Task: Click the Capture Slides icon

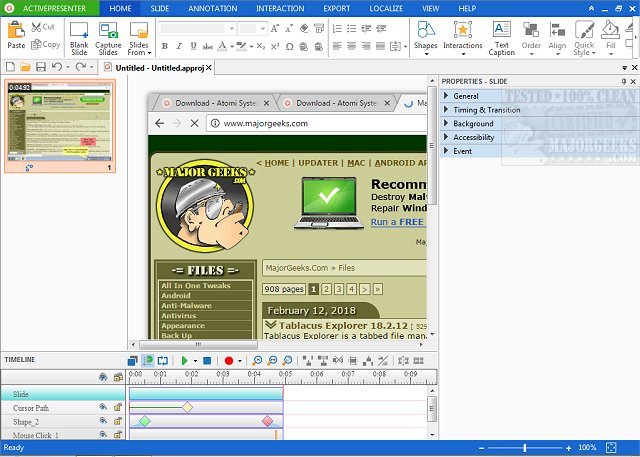Action: [108, 30]
